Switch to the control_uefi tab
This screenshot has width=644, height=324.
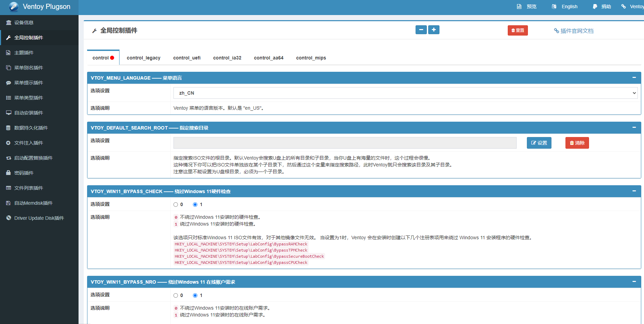187,58
